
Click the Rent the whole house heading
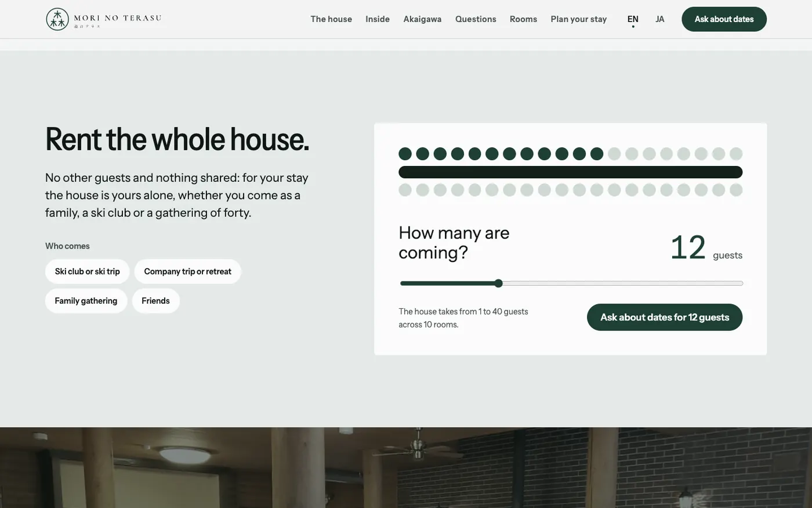[x=177, y=139]
